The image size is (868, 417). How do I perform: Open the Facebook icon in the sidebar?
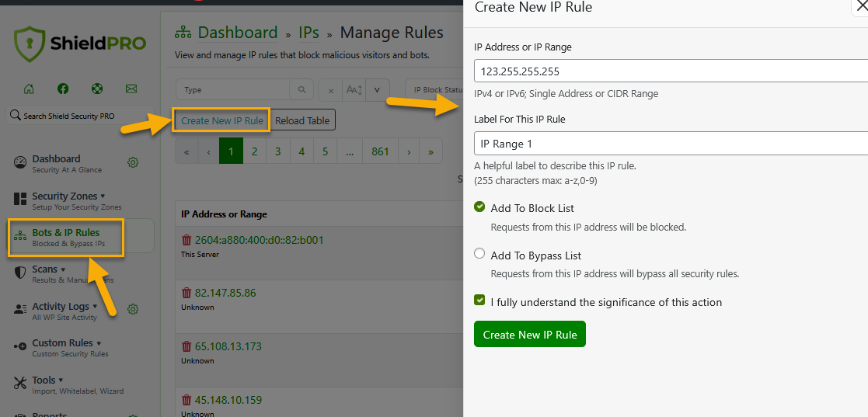(62, 89)
